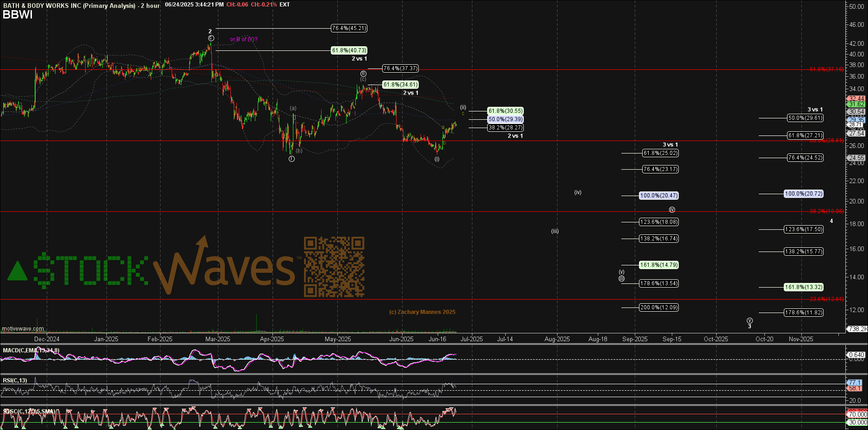Click the 27.54 price axis tag

(x=856, y=133)
